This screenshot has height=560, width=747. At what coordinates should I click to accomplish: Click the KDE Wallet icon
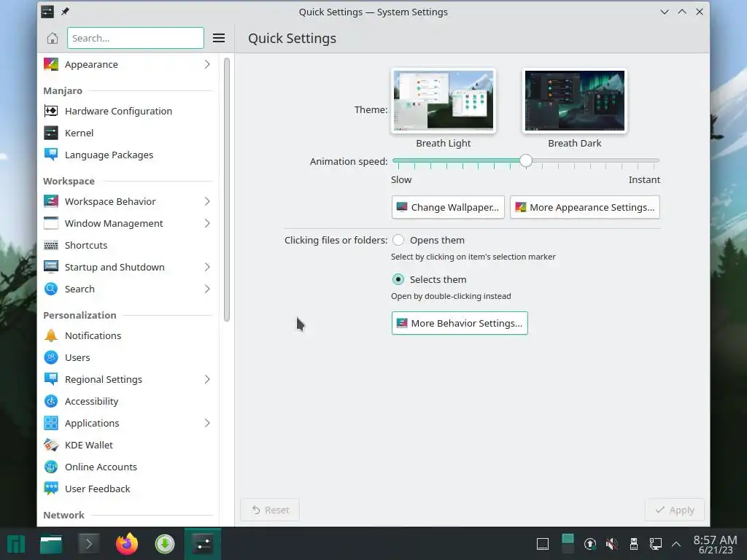(51, 446)
